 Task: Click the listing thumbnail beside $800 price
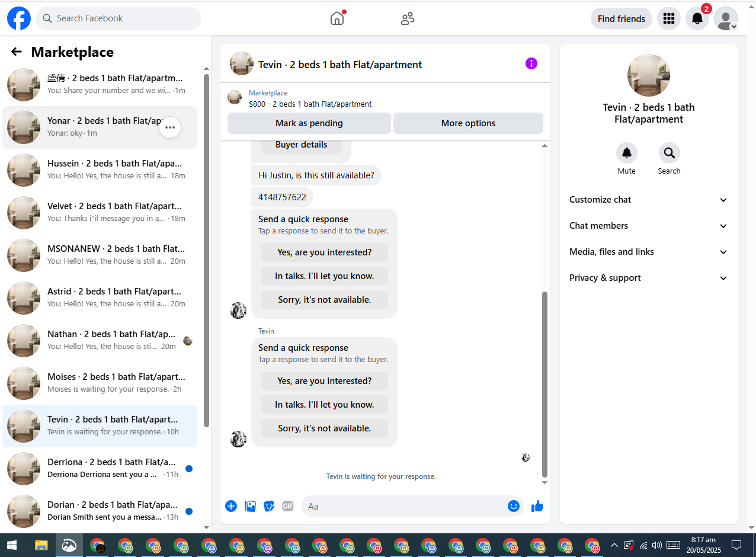pyautogui.click(x=235, y=98)
